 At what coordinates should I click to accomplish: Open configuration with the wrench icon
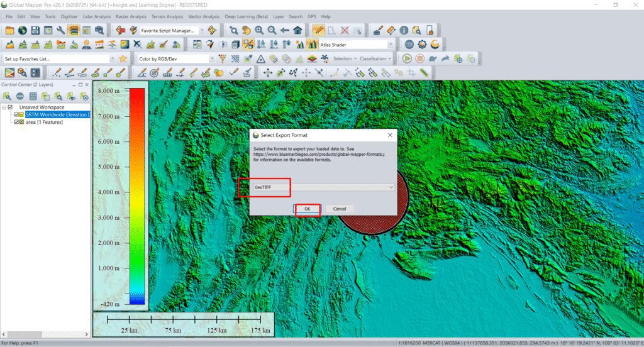[61, 30]
